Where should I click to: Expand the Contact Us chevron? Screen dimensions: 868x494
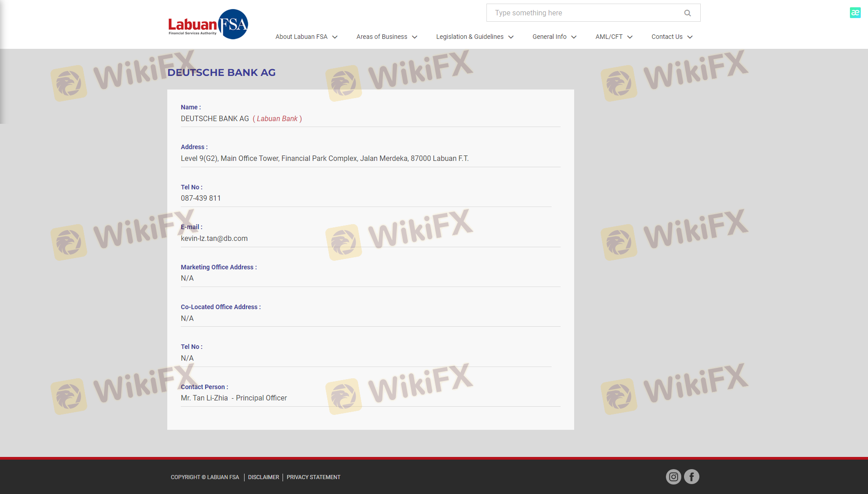(690, 37)
